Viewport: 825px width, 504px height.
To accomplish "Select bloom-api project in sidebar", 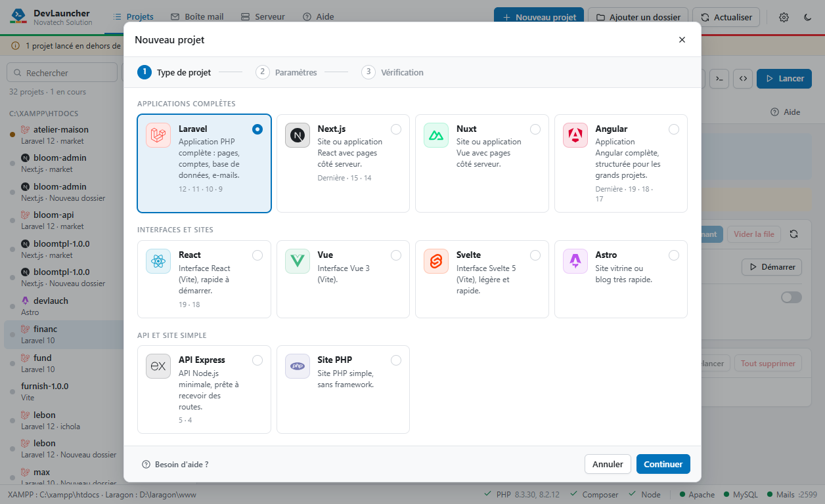I will click(x=64, y=220).
